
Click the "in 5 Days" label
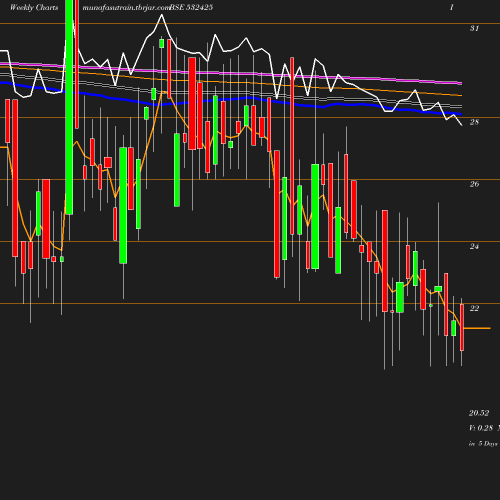[483, 444]
